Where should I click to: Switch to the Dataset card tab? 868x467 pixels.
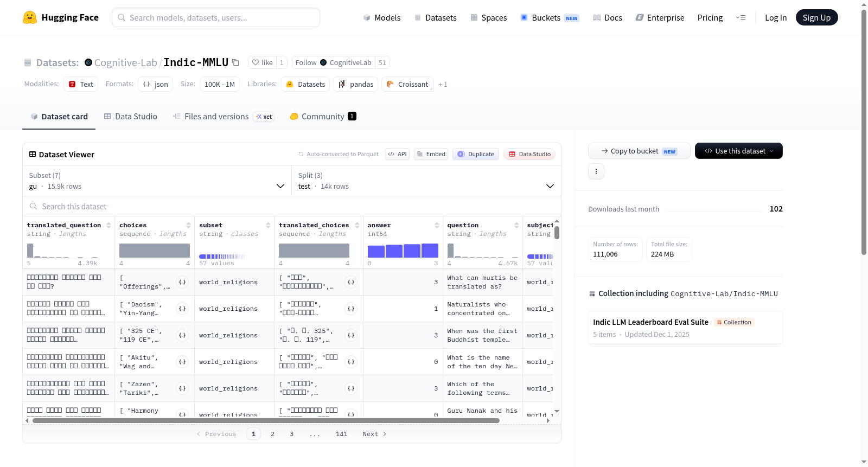pos(59,116)
